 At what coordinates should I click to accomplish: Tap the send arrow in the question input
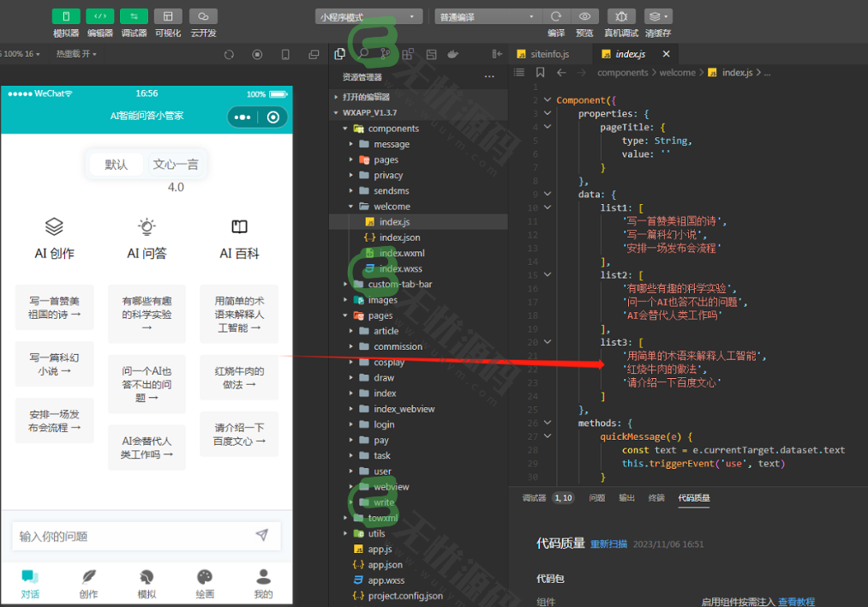[x=263, y=535]
